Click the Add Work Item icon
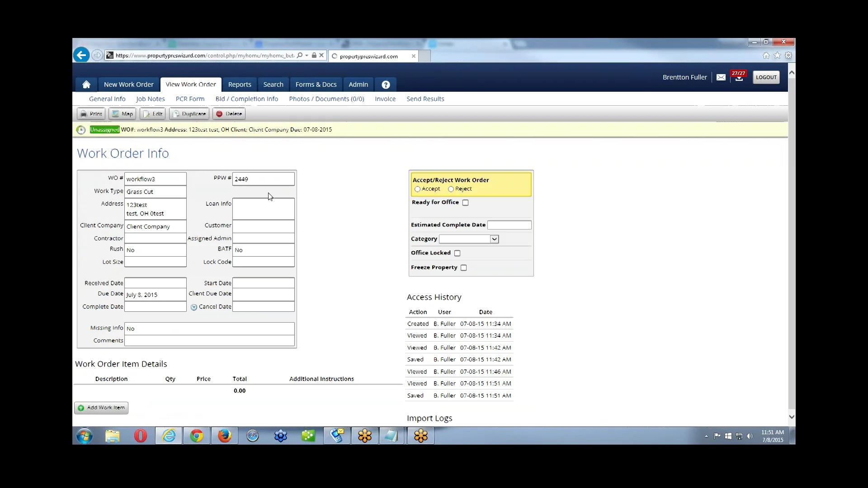The height and width of the screenshot is (488, 868). [x=81, y=407]
